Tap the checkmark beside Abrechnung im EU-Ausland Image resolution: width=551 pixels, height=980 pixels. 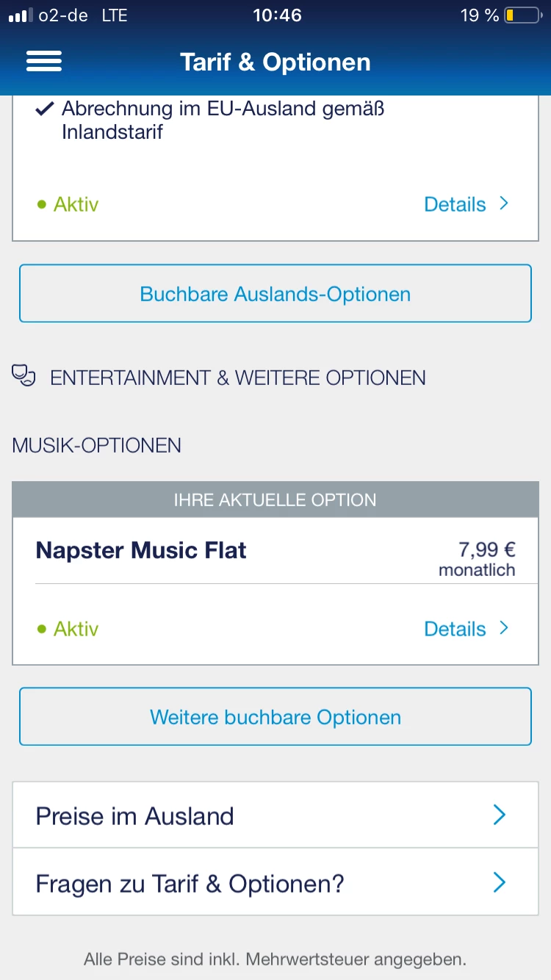click(45, 109)
